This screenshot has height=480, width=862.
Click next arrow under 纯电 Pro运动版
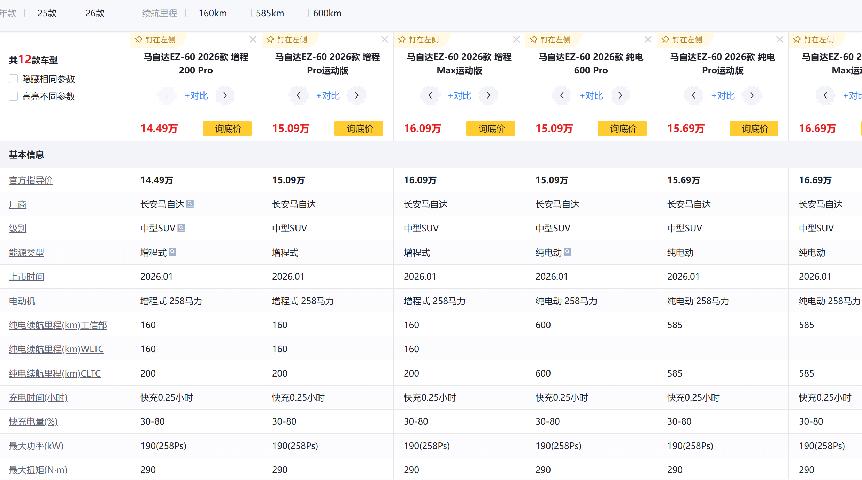point(752,96)
